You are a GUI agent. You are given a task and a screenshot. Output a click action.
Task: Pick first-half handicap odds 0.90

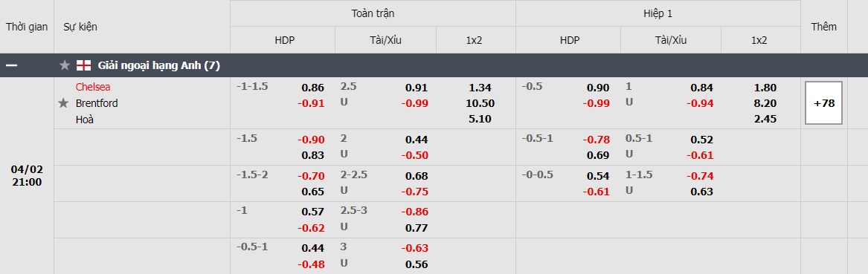(598, 88)
